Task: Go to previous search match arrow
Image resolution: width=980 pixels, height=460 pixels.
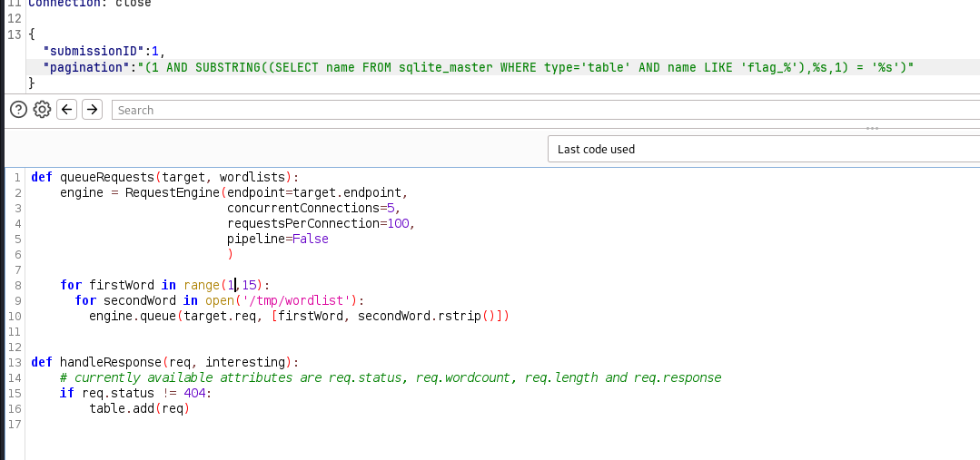Action: tap(67, 110)
